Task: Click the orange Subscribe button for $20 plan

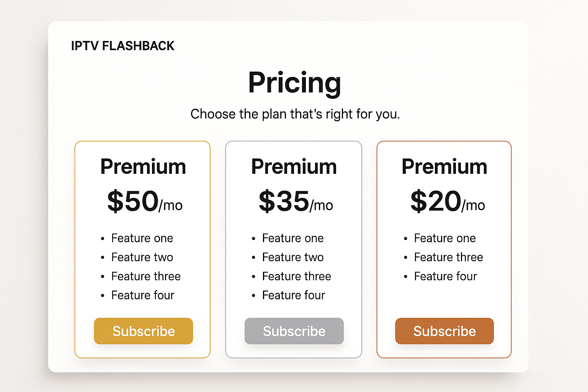Action: (x=444, y=331)
